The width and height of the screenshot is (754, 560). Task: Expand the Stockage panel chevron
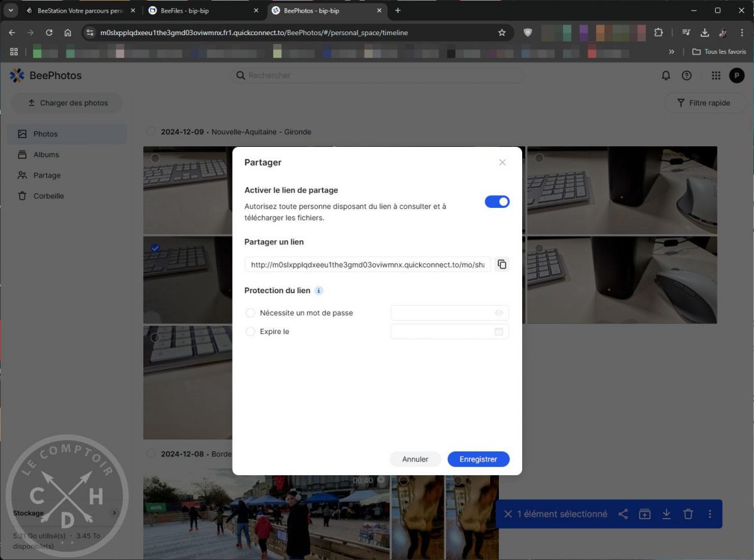114,513
